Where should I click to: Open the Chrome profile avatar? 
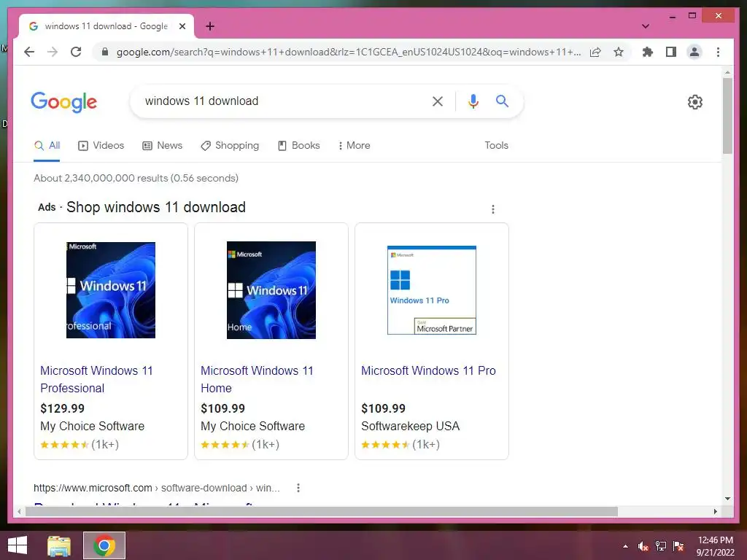click(x=694, y=52)
